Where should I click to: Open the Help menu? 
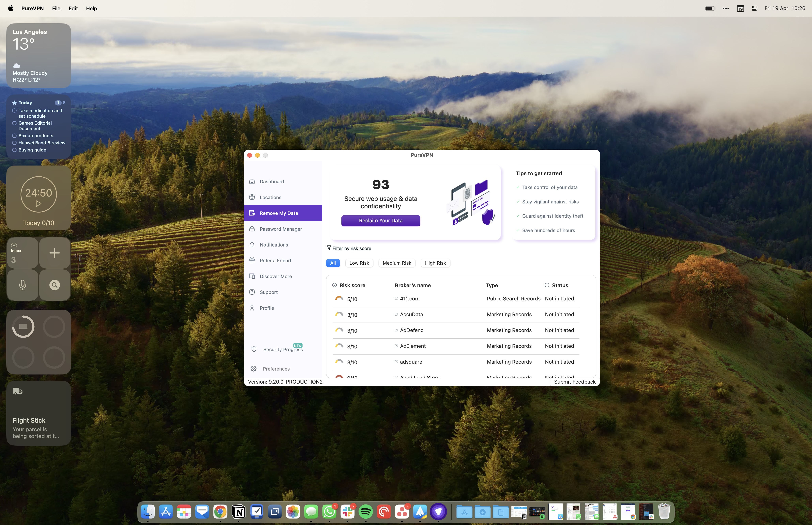pos(91,8)
